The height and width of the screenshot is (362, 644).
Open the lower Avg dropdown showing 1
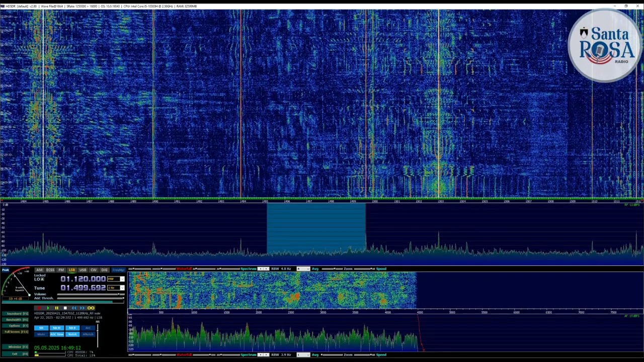pos(303,355)
